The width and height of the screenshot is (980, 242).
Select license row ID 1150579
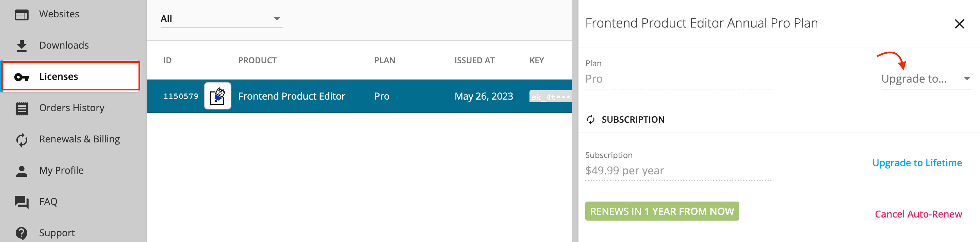(359, 96)
